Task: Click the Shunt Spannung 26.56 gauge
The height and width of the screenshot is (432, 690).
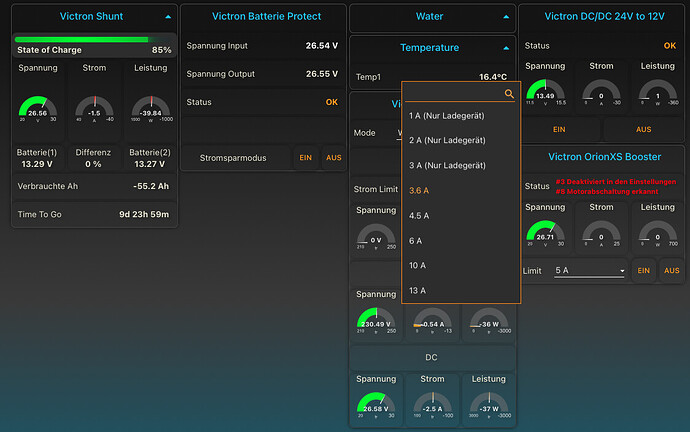Action: pos(38,109)
